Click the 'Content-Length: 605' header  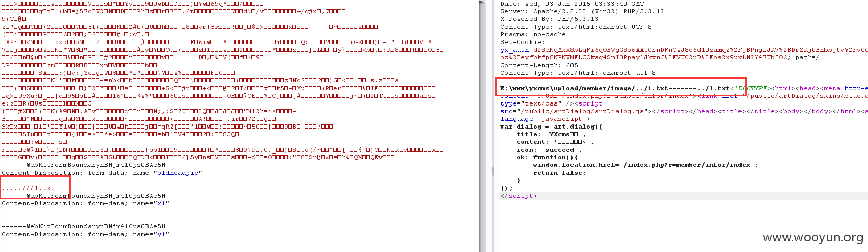539,65
